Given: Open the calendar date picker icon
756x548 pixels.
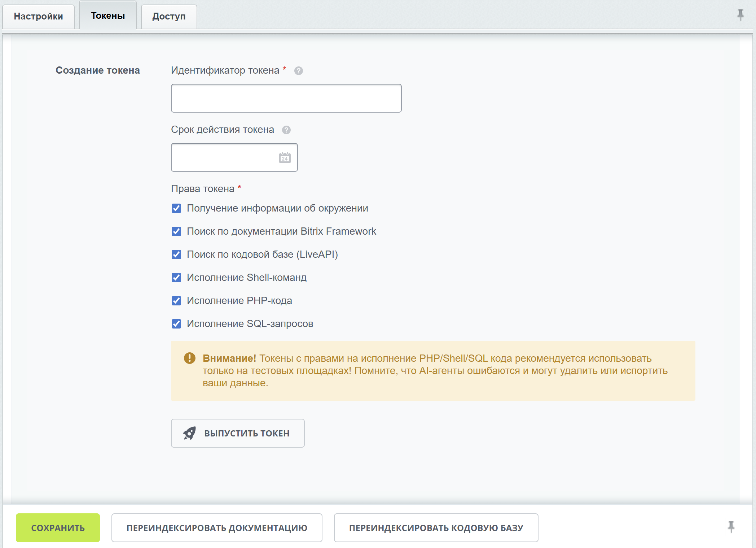Looking at the screenshot, I should (285, 158).
